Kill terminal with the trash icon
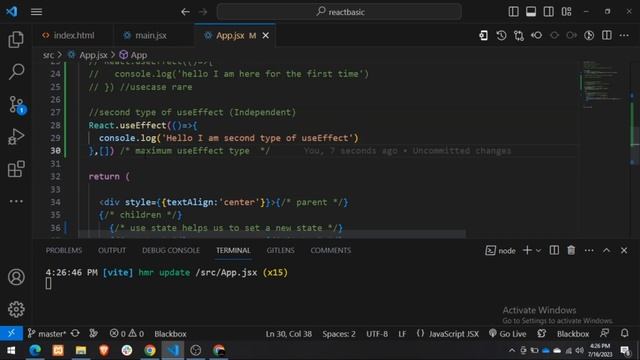This screenshot has width=640, height=360. pos(571,250)
